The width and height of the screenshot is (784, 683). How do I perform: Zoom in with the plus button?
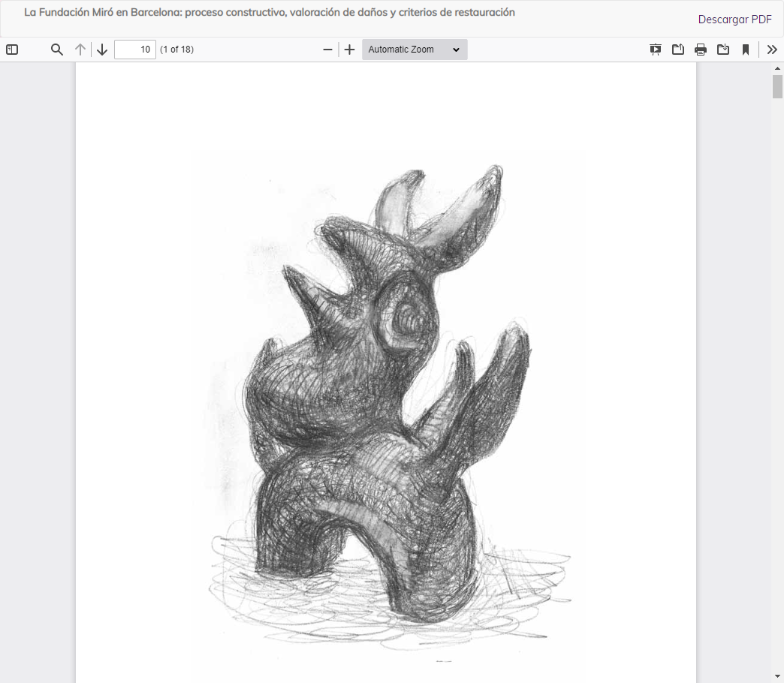pyautogui.click(x=349, y=50)
